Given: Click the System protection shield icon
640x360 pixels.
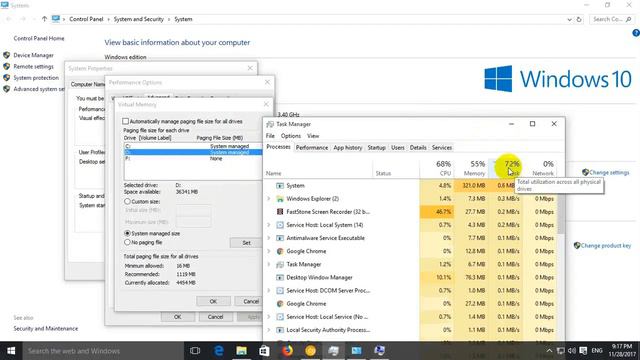Looking at the screenshot, I should [7, 78].
